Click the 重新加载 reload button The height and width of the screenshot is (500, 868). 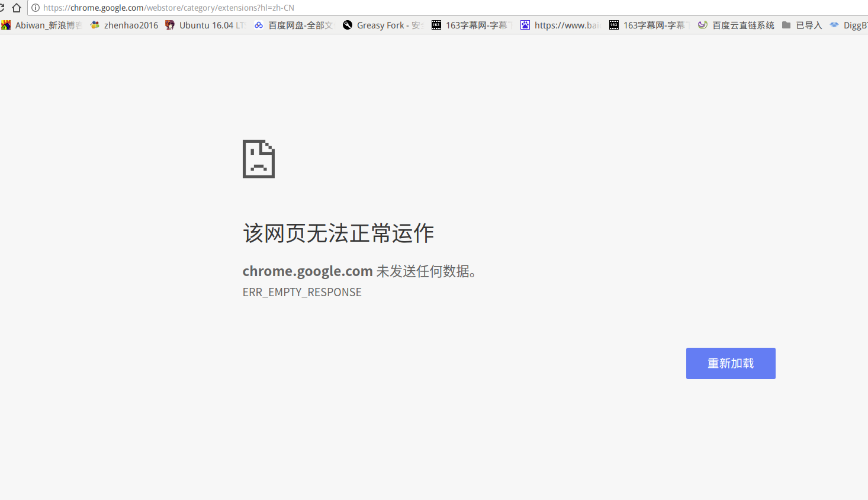731,363
